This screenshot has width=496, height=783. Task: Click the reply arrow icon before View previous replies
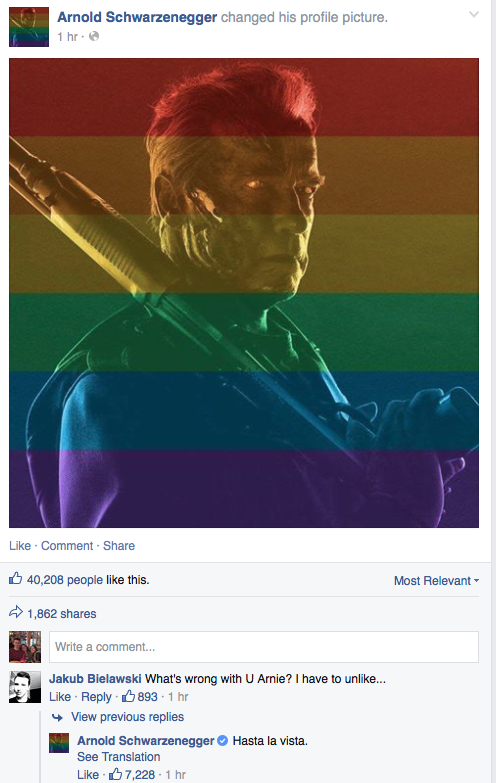pyautogui.click(x=58, y=718)
